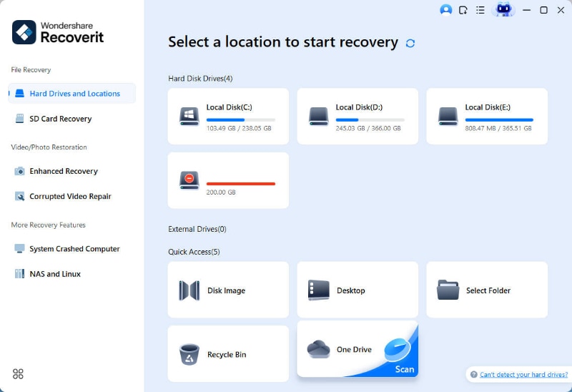The width and height of the screenshot is (572, 392).
Task: Click the Local Disk(D:) usage bar
Action: (x=370, y=119)
